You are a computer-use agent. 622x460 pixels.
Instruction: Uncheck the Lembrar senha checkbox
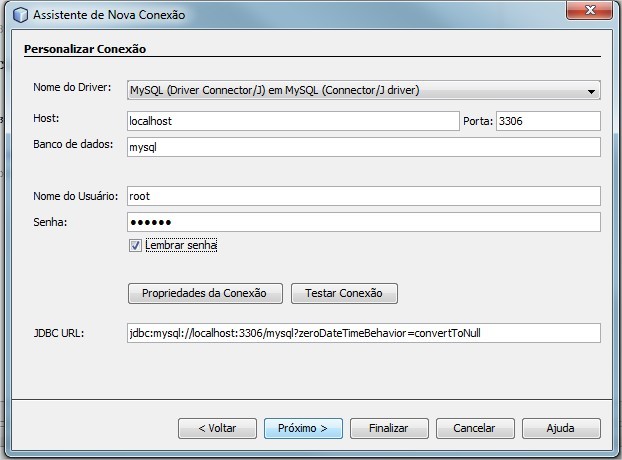point(135,245)
